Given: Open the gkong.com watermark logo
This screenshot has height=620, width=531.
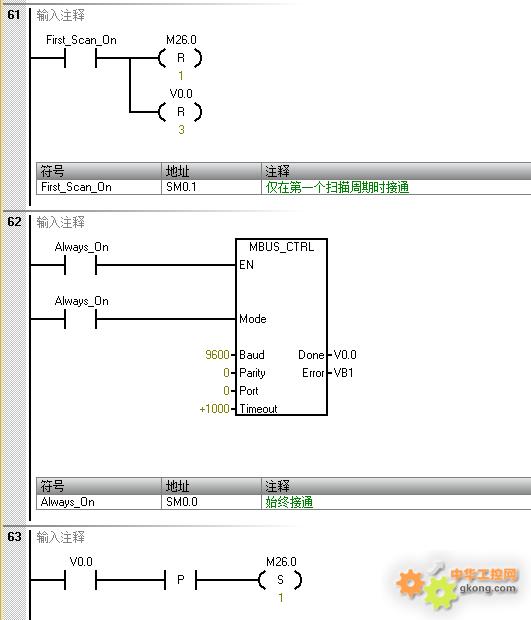Looking at the screenshot, I should pyautogui.click(x=457, y=585).
